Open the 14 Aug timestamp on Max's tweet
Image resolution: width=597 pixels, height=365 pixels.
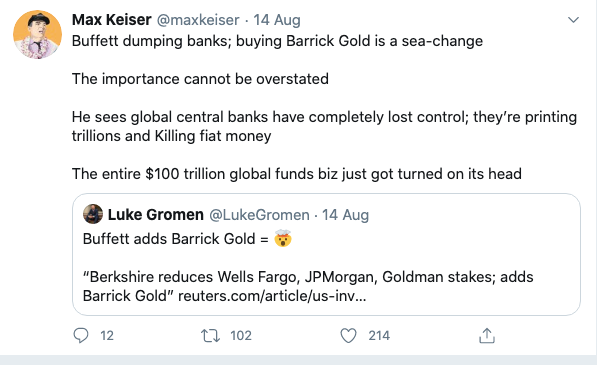[x=277, y=20]
